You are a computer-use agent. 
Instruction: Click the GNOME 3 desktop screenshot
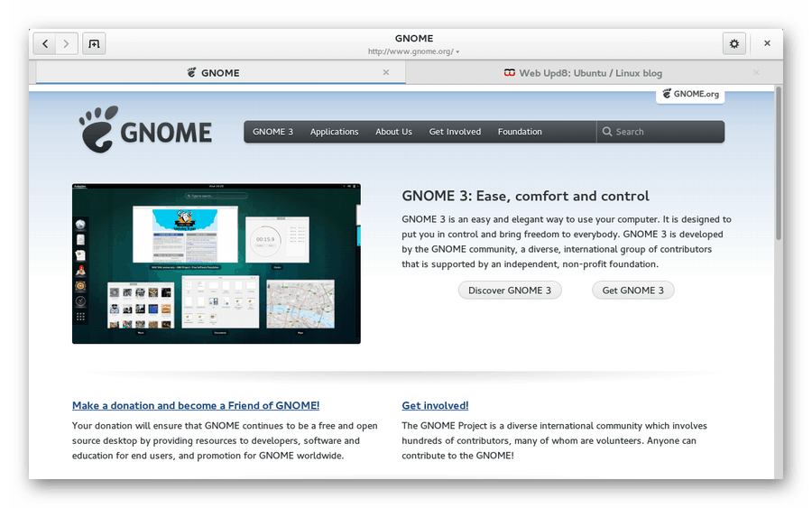pyautogui.click(x=217, y=263)
